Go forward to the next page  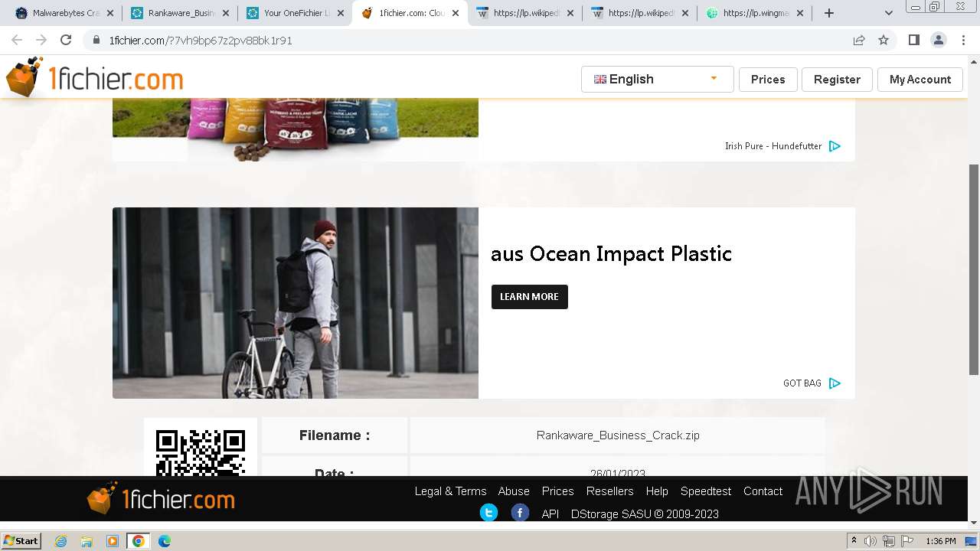coord(41,40)
